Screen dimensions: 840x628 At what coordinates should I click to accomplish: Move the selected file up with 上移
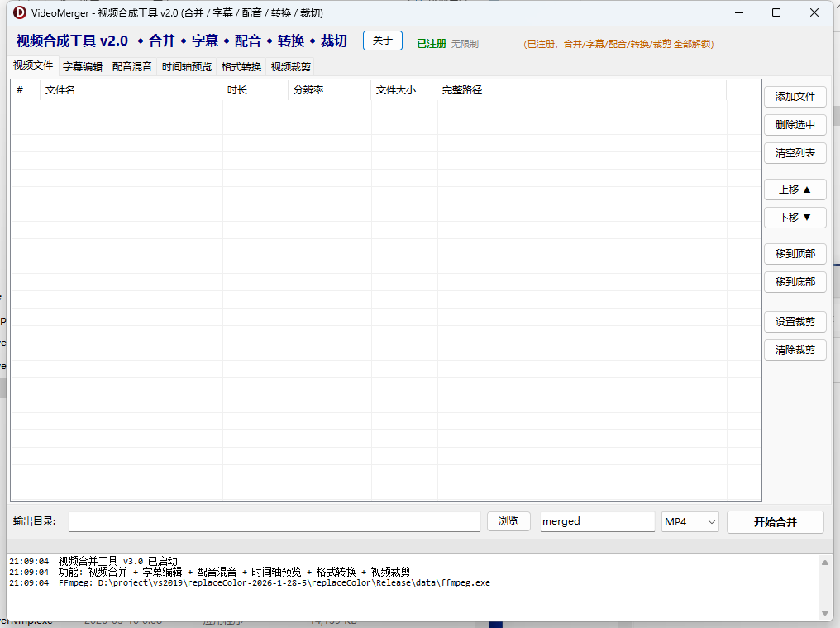pyautogui.click(x=795, y=189)
